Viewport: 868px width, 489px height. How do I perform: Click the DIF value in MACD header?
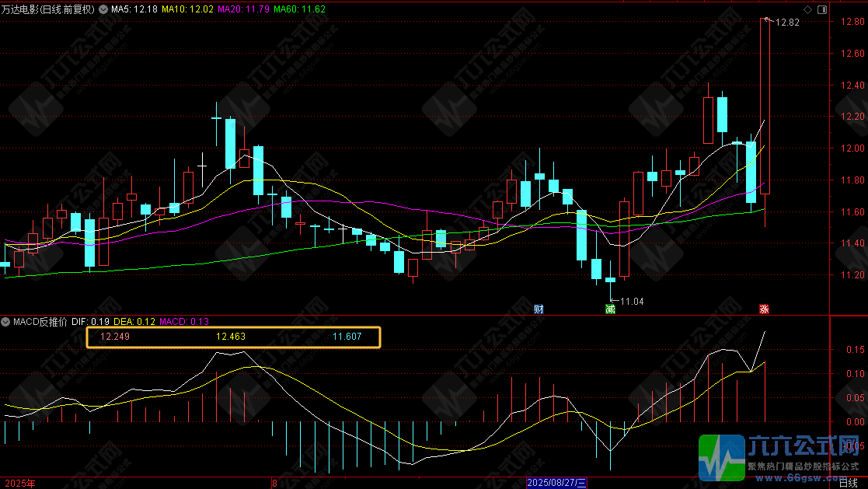pyautogui.click(x=90, y=321)
